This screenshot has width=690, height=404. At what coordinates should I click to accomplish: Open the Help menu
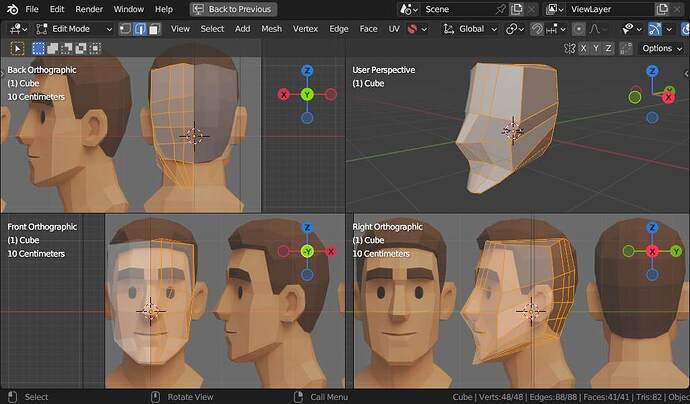tap(164, 9)
